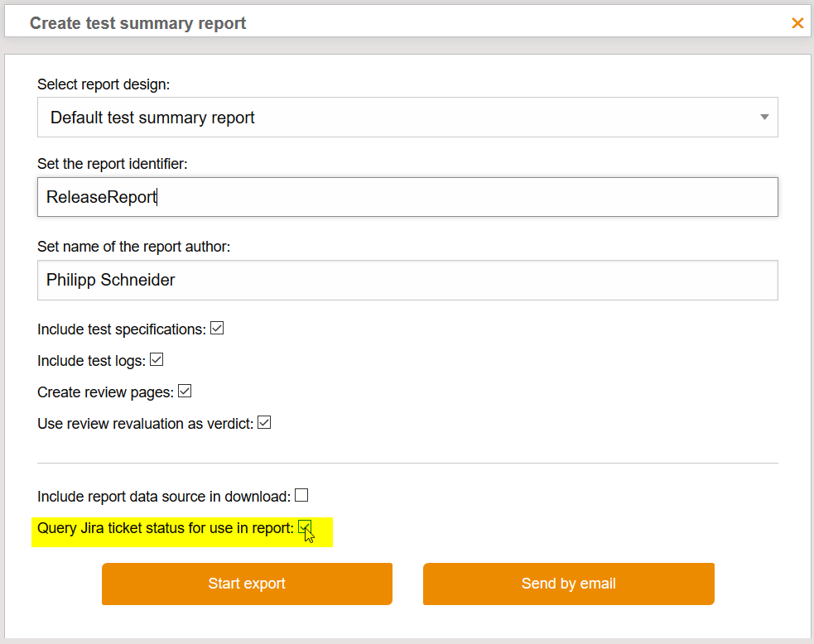Untick Use review revaluation as verdict checkbox

point(264,423)
